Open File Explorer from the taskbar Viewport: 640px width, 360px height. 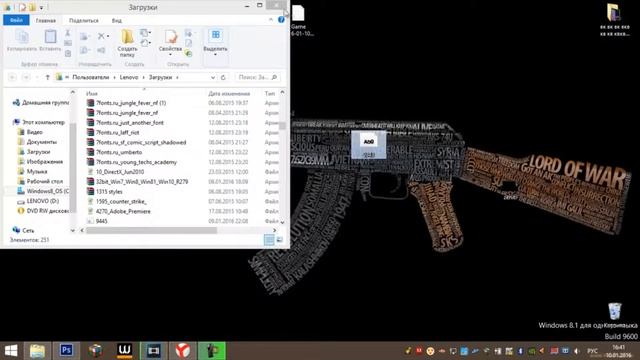pyautogui.click(x=37, y=351)
